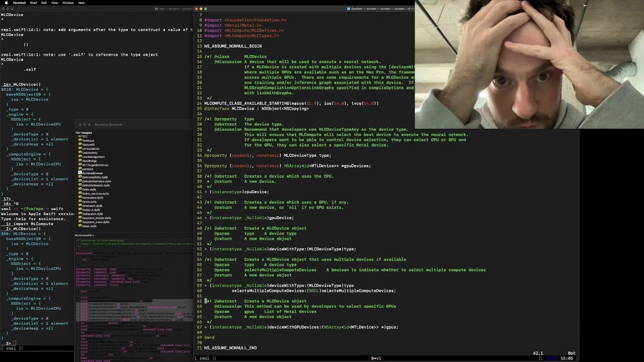The image size is (644, 362).
Task: Open the Terminal app menu
Action: click(x=19, y=3)
